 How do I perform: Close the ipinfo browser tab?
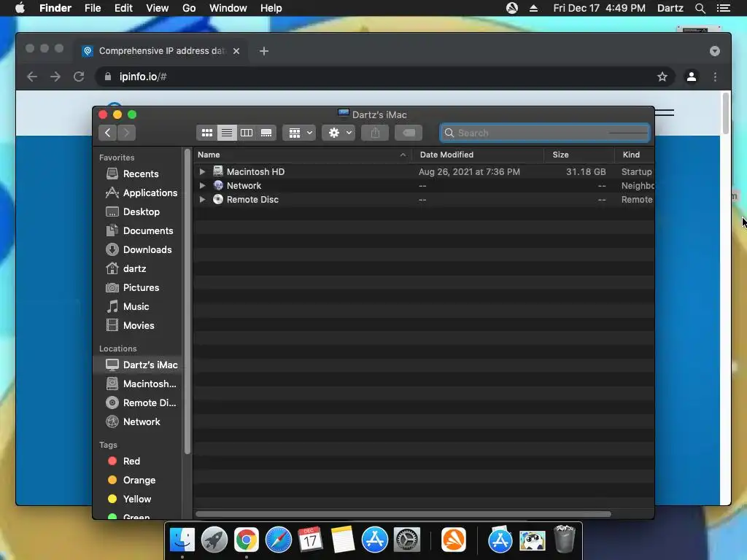tap(236, 51)
